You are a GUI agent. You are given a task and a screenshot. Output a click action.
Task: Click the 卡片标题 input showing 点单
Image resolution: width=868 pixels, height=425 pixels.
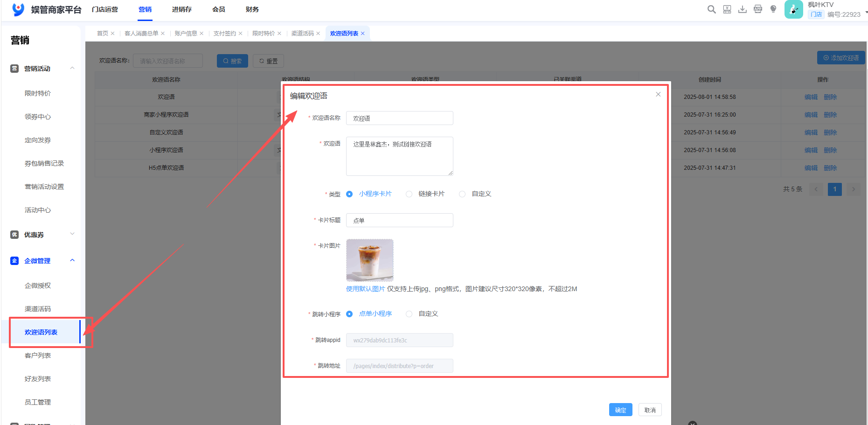pos(399,220)
